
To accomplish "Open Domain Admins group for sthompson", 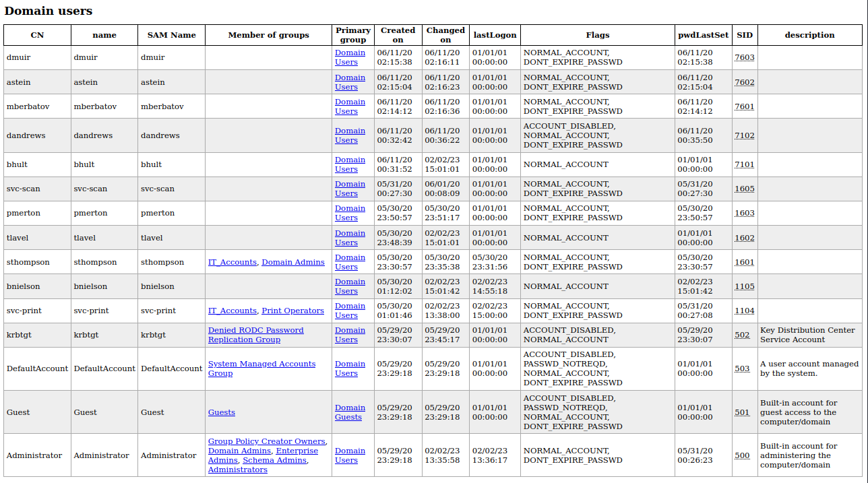I will tap(293, 262).
